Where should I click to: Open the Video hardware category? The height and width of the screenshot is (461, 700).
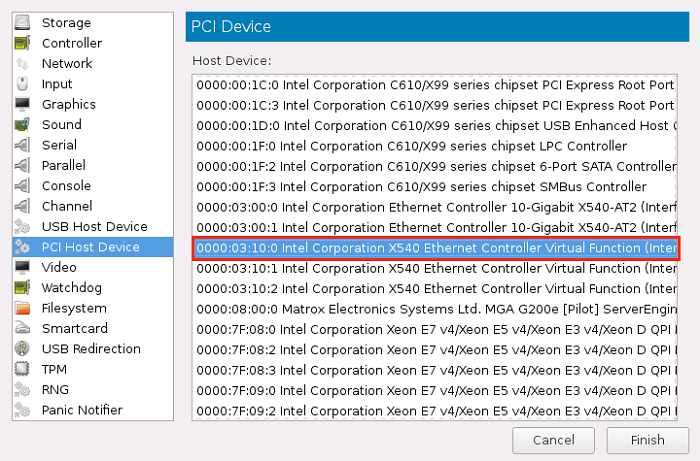click(58, 267)
